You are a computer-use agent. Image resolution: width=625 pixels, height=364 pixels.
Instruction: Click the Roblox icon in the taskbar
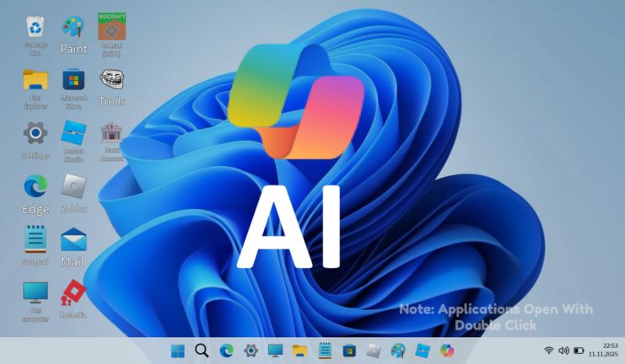374,351
